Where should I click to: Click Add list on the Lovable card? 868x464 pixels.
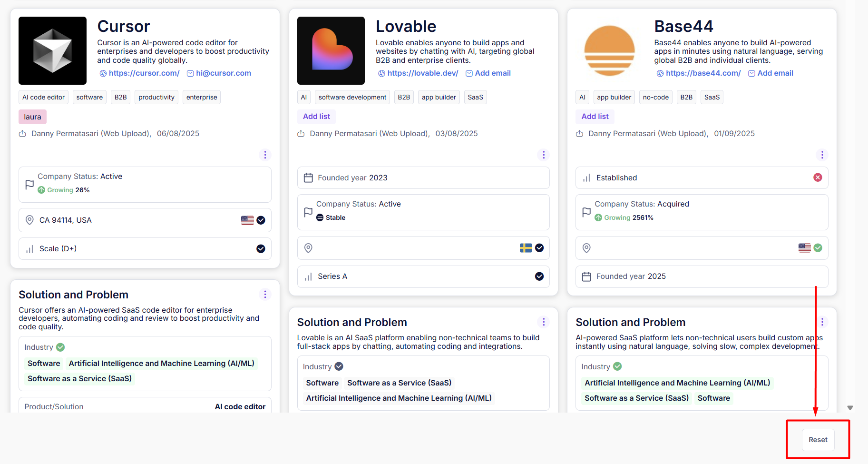(x=316, y=117)
